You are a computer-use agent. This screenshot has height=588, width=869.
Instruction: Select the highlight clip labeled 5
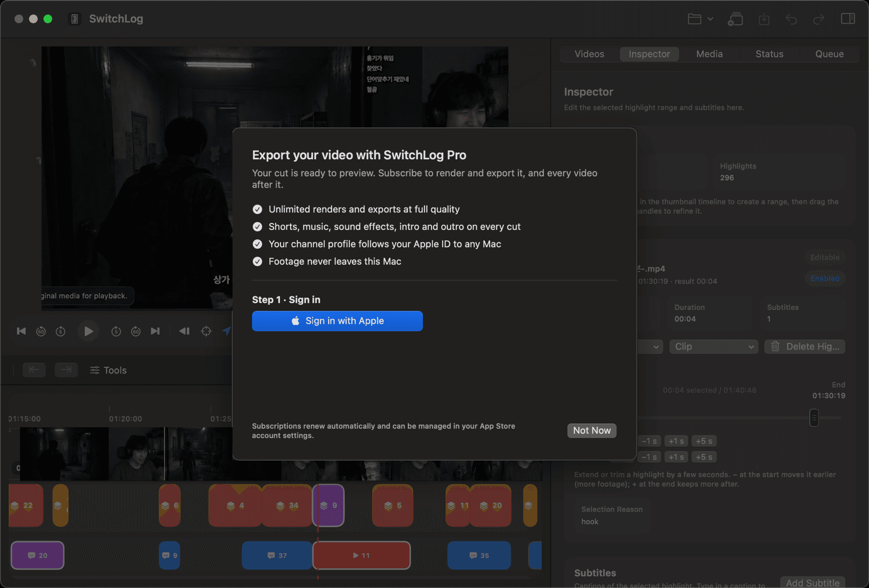click(392, 505)
